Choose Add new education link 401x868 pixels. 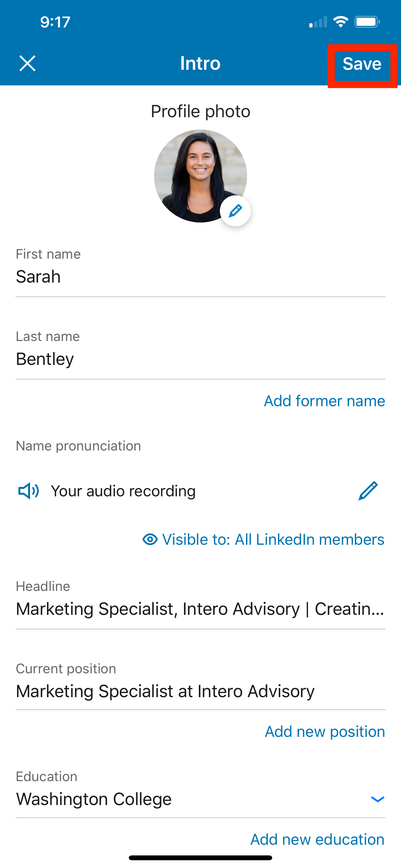click(x=317, y=839)
